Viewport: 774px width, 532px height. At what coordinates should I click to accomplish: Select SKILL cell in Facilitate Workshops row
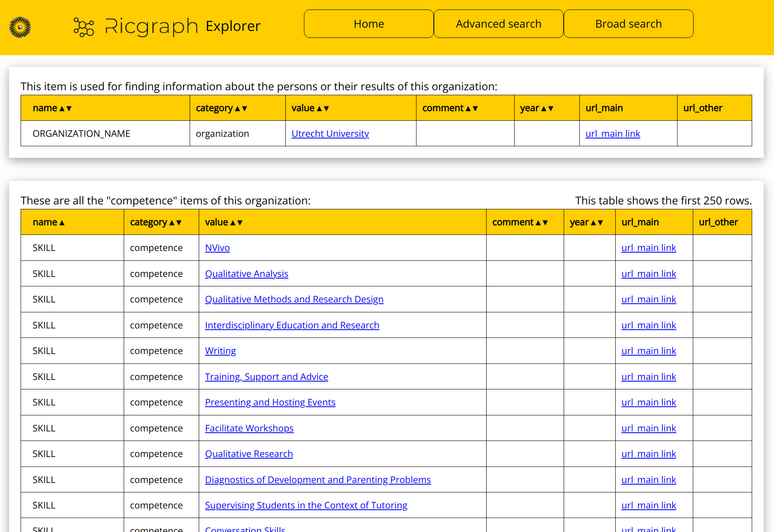72,428
